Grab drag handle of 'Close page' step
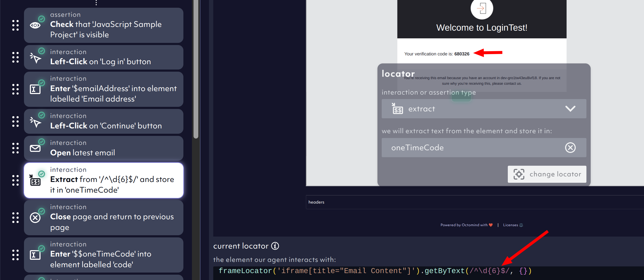Viewport: 644px width, 280px height. [x=15, y=218]
